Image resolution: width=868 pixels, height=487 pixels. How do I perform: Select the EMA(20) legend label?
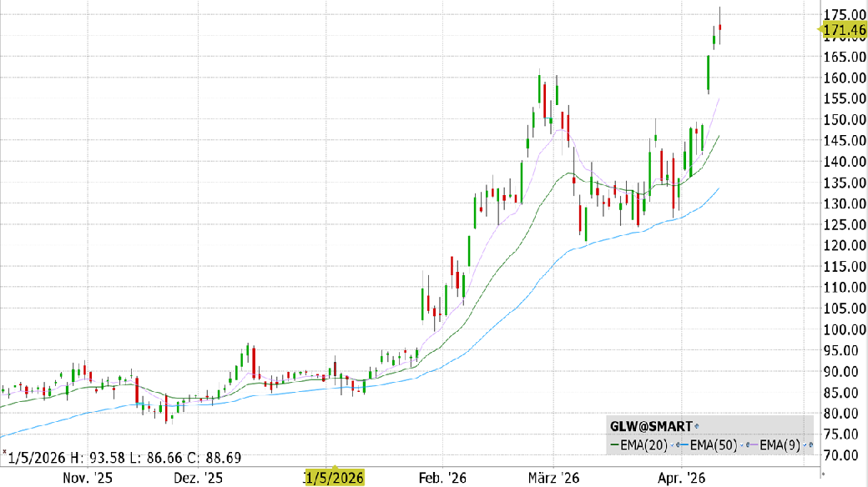pyautogui.click(x=643, y=445)
